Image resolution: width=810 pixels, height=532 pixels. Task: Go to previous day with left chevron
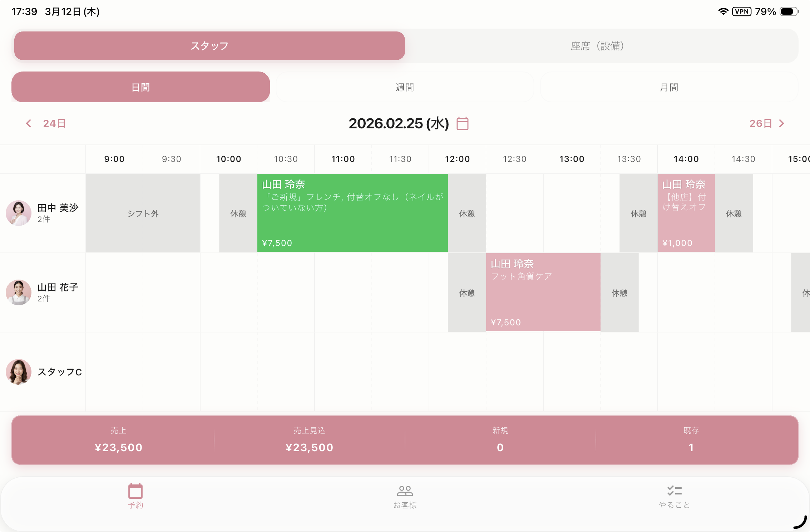(x=29, y=123)
